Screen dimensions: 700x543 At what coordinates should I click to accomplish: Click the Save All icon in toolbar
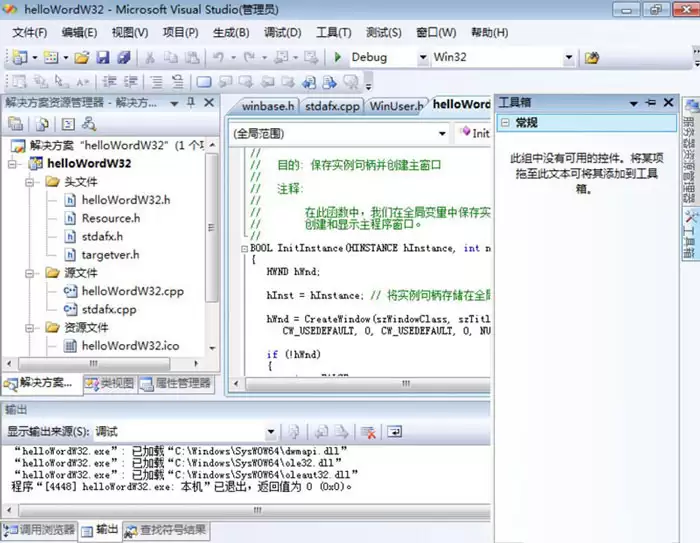click(x=123, y=58)
